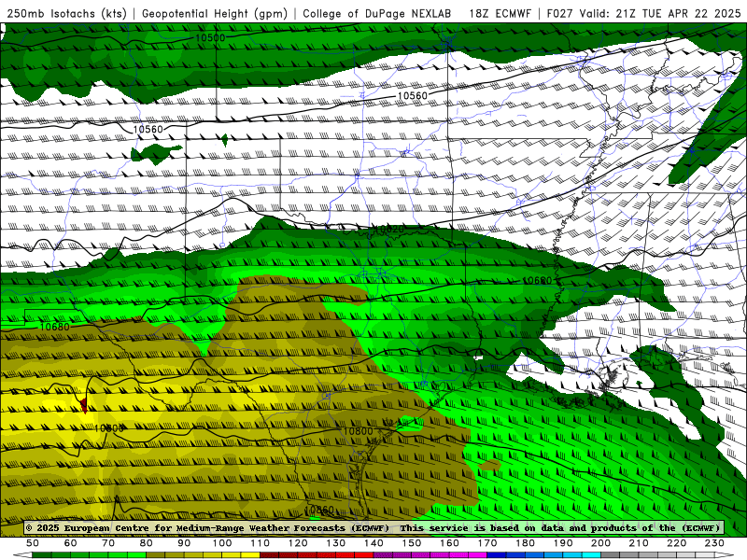Click the '160' value on the color scale
This screenshot has height=560, width=747.
449,543
